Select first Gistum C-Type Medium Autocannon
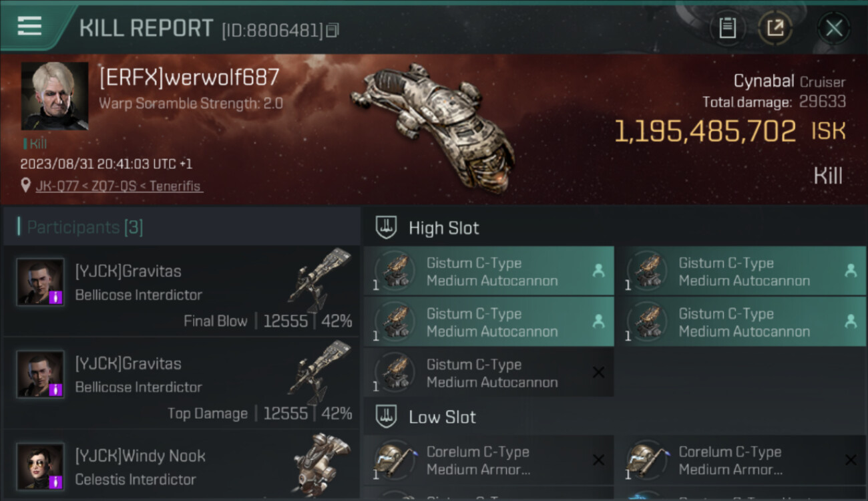 (489, 271)
